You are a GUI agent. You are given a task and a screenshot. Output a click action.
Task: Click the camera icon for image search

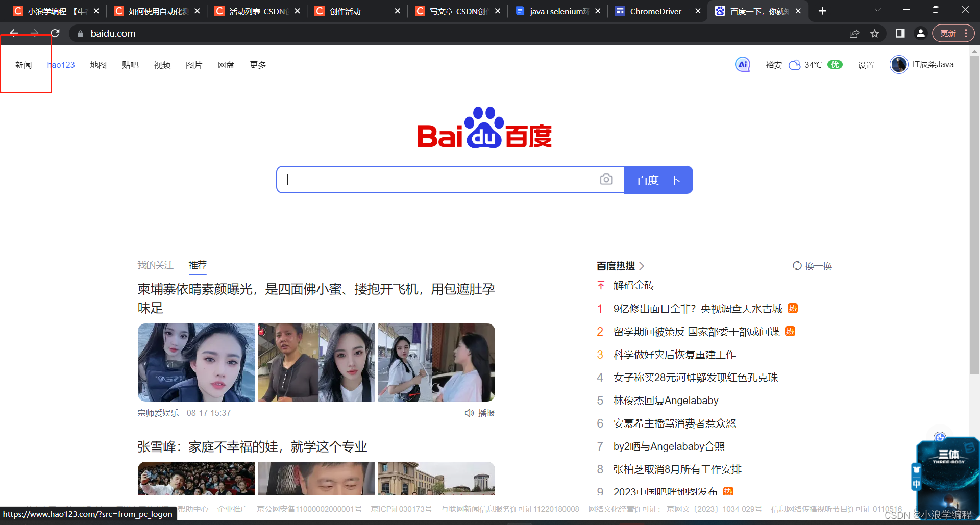(x=606, y=180)
